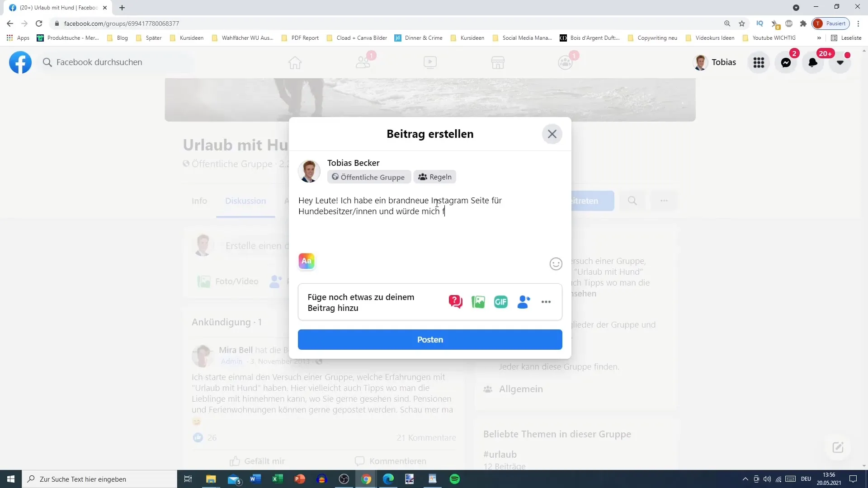Open the Leseliste reading list

click(x=846, y=38)
